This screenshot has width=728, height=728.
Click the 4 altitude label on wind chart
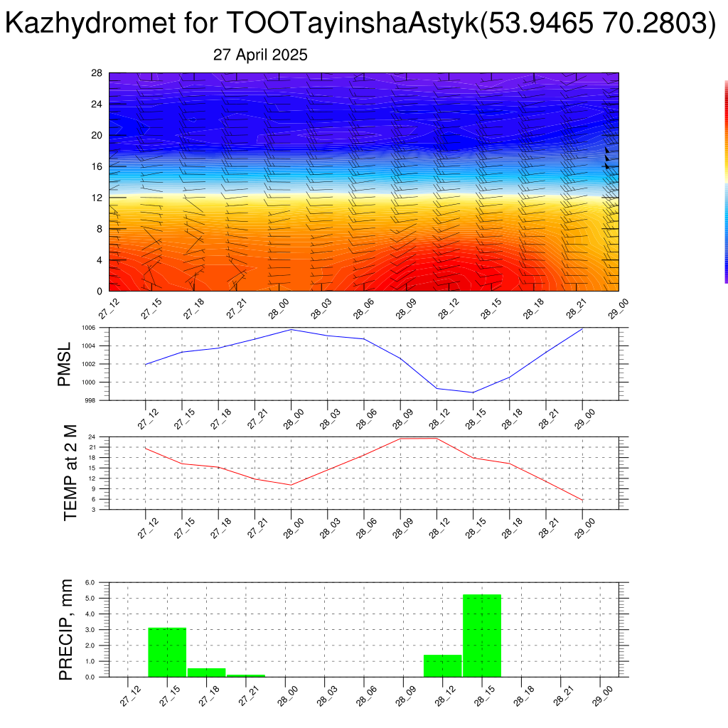(100, 260)
